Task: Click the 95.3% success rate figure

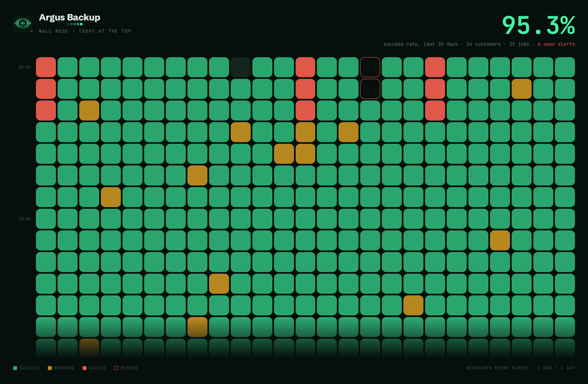Action: (x=538, y=25)
